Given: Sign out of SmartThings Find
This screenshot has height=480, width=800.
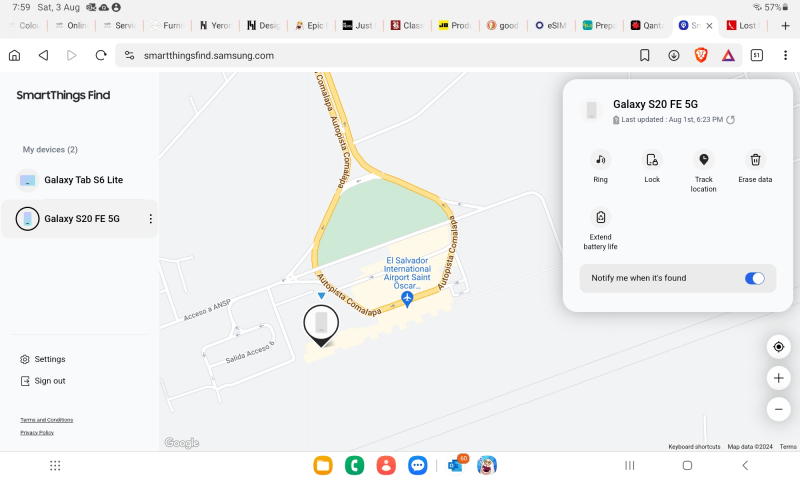Looking at the screenshot, I should pos(43,381).
